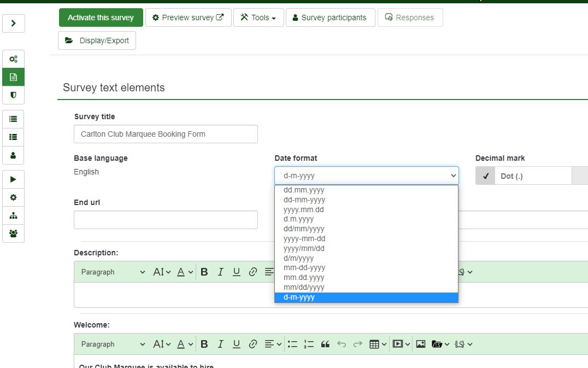
Task: Open the hierarchy tree icon in the sidebar
Action: click(13, 215)
